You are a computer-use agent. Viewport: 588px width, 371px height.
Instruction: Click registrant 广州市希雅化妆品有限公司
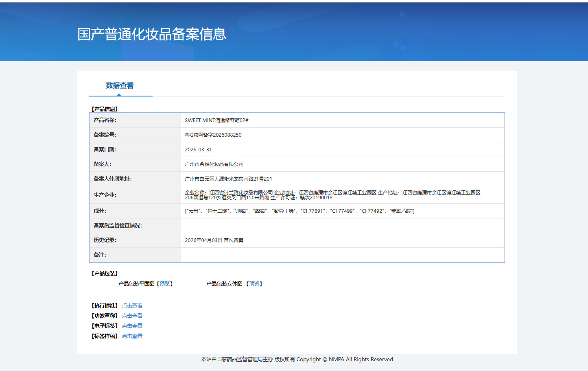[x=214, y=164]
